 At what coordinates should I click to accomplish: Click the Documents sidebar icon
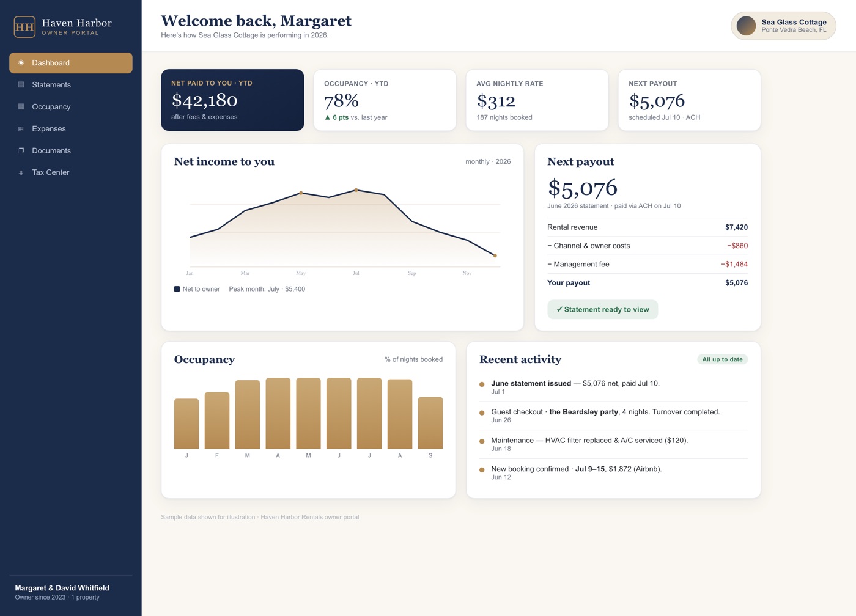[x=21, y=151]
